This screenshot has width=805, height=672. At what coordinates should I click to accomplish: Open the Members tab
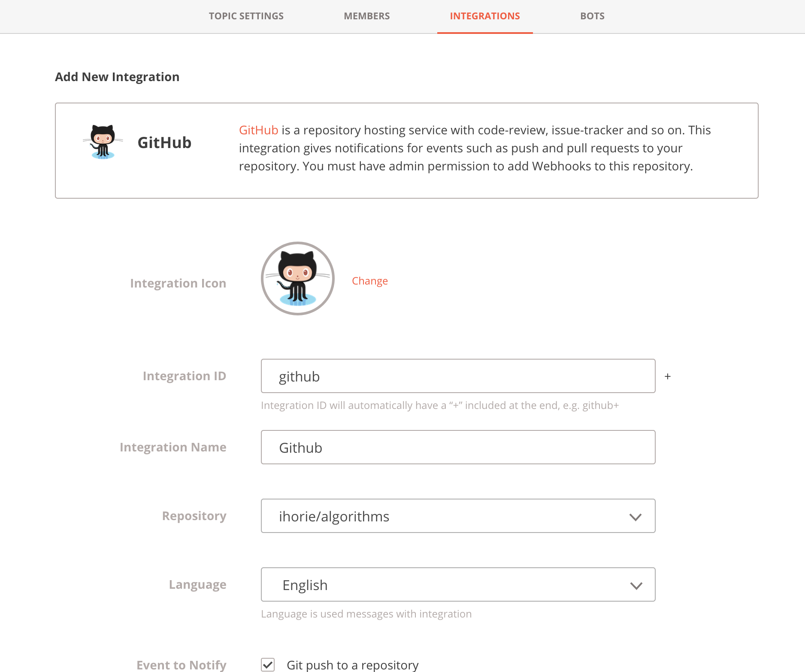coord(367,16)
